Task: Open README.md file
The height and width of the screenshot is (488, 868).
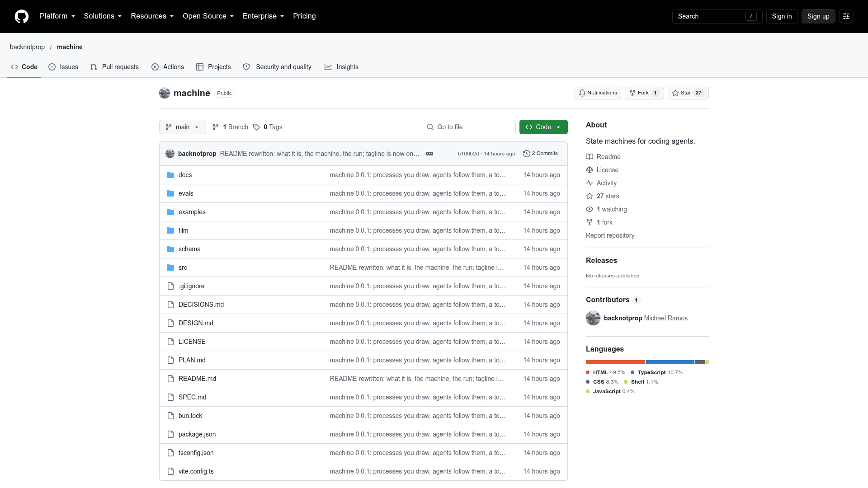Action: pos(197,379)
